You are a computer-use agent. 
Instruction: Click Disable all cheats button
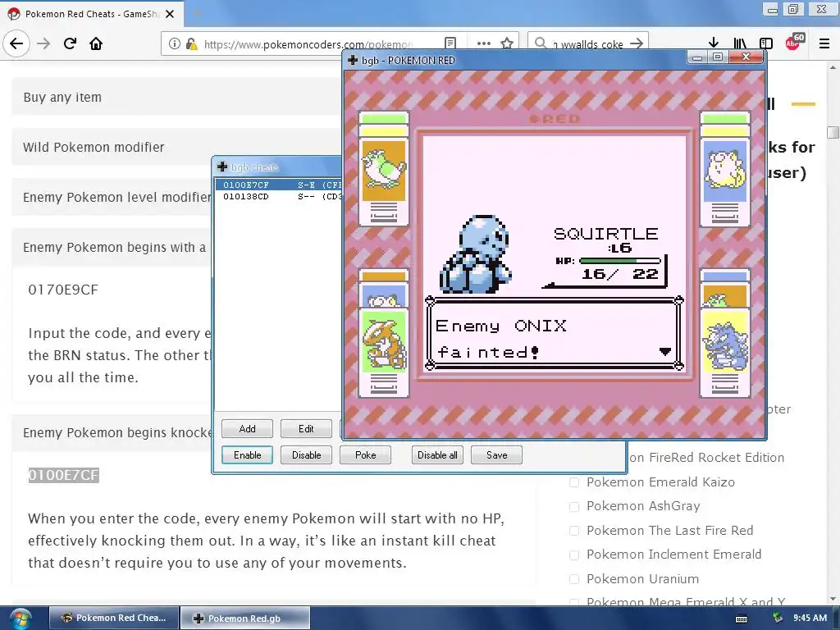[437, 454]
